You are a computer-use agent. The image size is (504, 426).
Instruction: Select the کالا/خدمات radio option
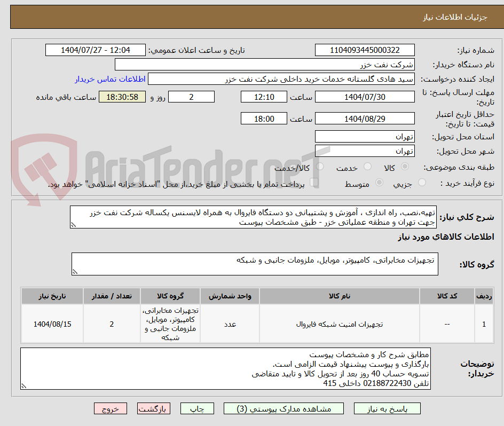(319, 167)
